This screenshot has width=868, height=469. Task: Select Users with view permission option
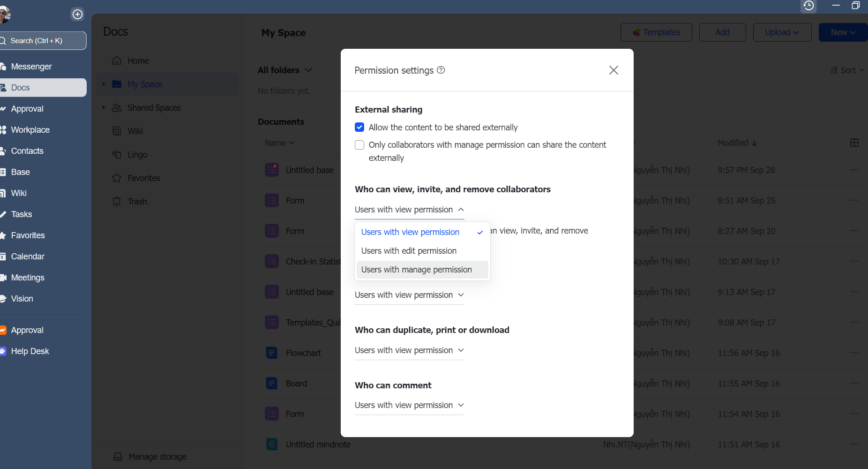pos(422,232)
